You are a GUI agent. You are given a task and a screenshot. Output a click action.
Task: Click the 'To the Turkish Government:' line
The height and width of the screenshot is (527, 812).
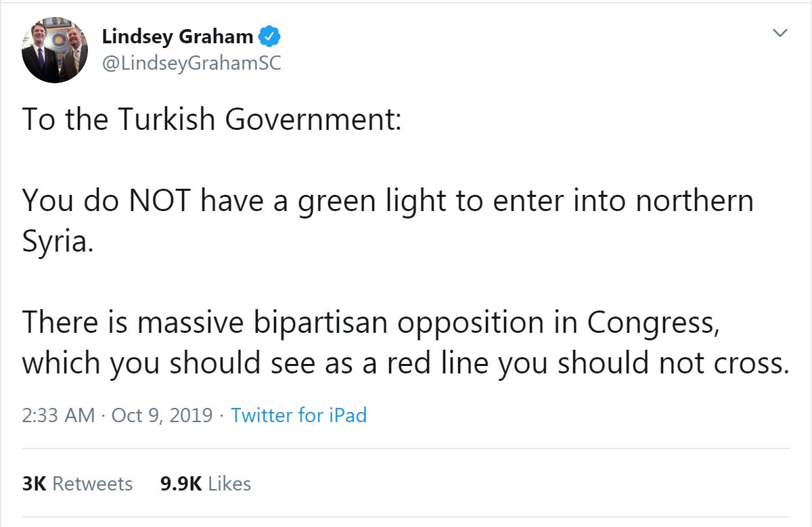click(212, 120)
